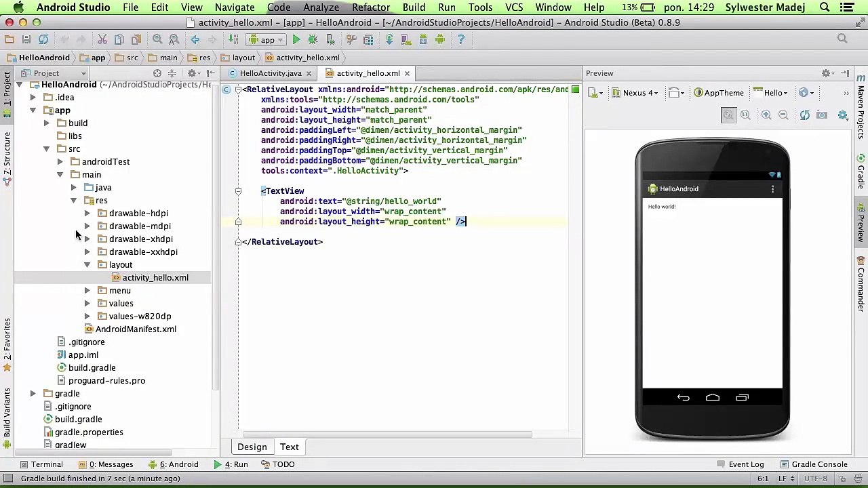Refresh the layout preview
868x488 pixels.
point(804,115)
